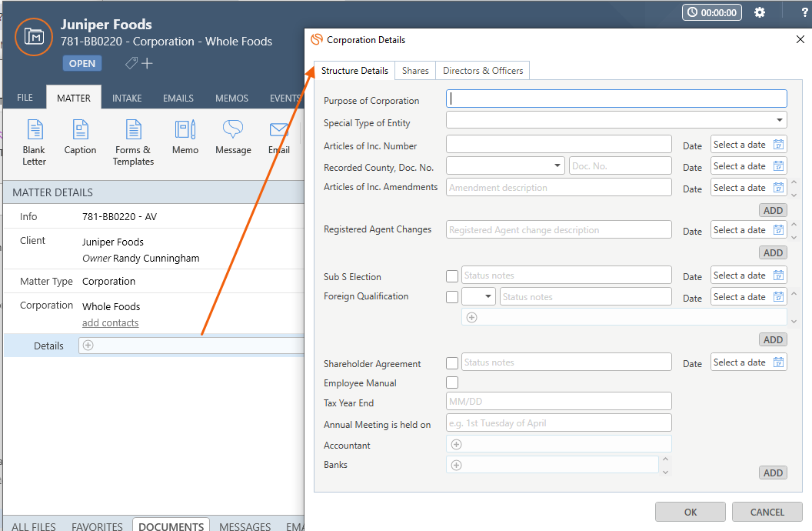Open the Directors & Officers tab
The height and width of the screenshot is (531, 812).
483,71
